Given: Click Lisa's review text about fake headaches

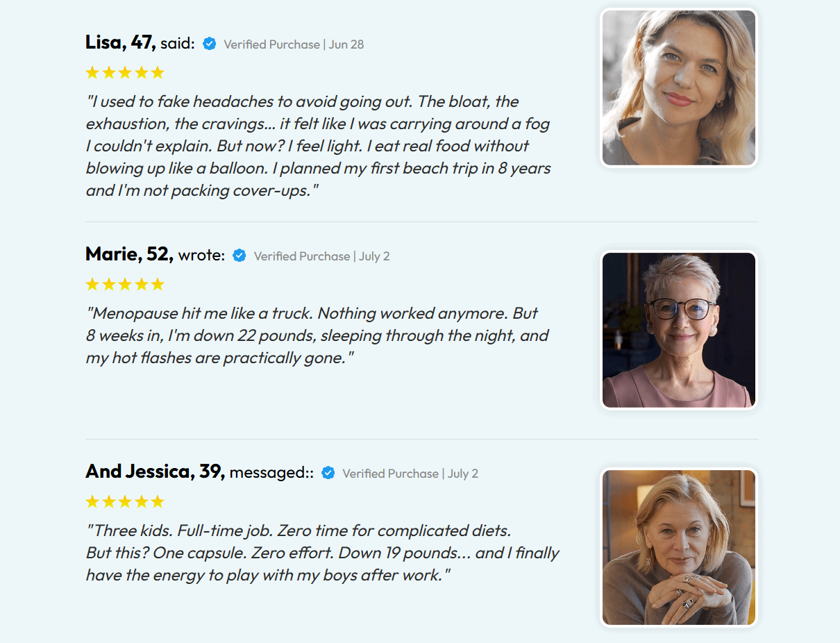Looking at the screenshot, I should [x=318, y=146].
